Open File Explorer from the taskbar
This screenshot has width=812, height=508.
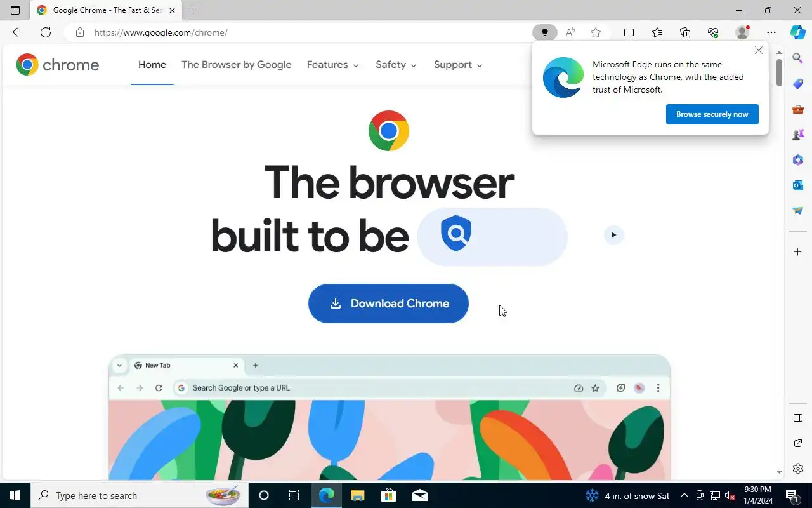coord(357,495)
